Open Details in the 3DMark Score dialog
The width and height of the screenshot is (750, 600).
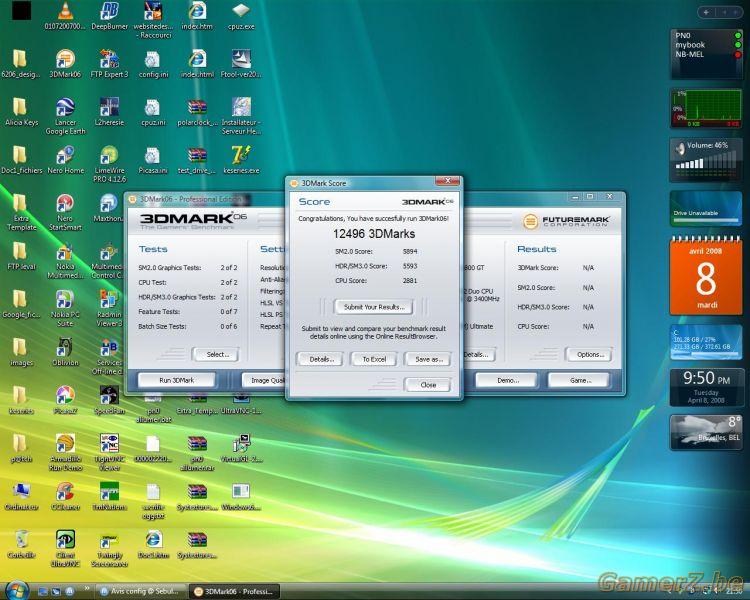(x=319, y=359)
